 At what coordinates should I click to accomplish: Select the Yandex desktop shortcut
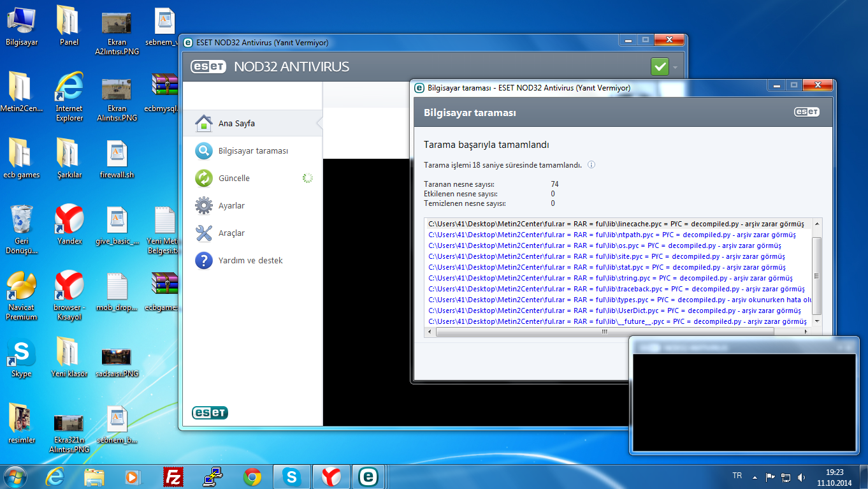(69, 224)
